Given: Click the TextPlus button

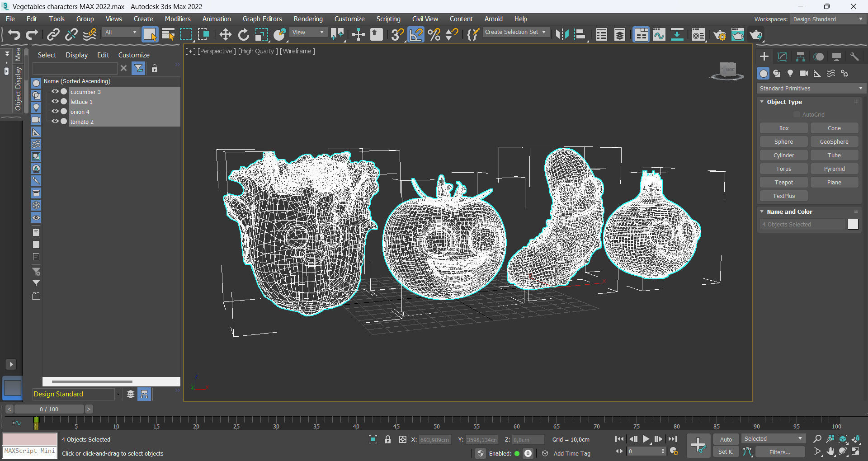Looking at the screenshot, I should (x=783, y=196).
